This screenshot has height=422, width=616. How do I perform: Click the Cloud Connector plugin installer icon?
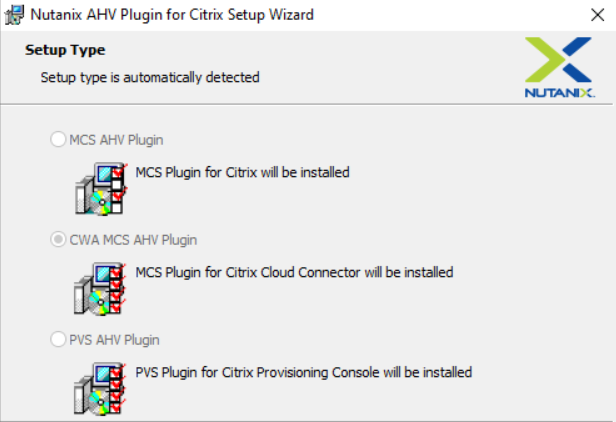[102, 286]
